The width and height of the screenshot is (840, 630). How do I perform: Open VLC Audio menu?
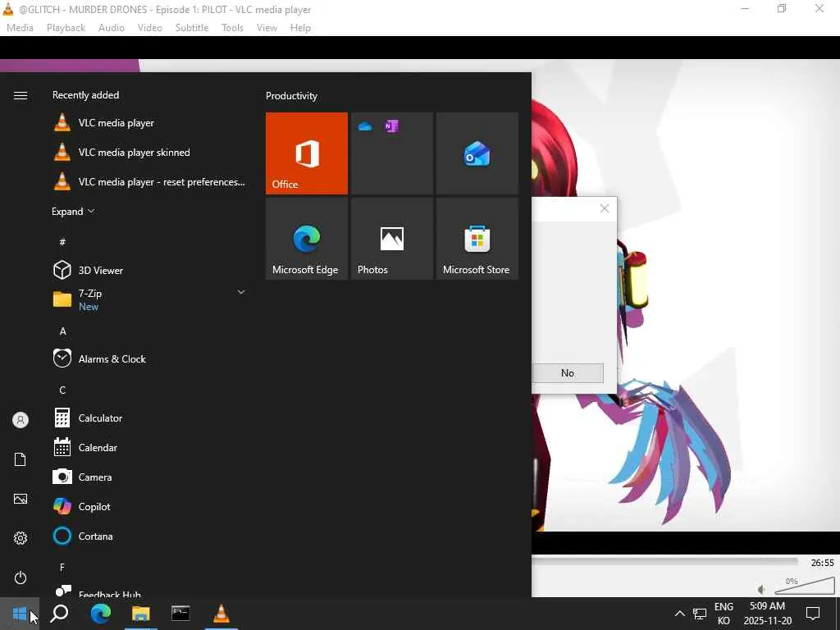tap(112, 27)
